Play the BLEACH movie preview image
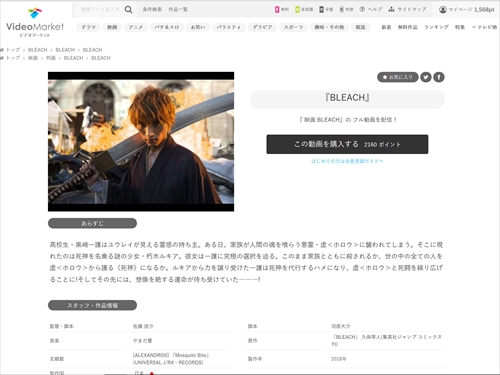500x375 pixels. coord(141,142)
